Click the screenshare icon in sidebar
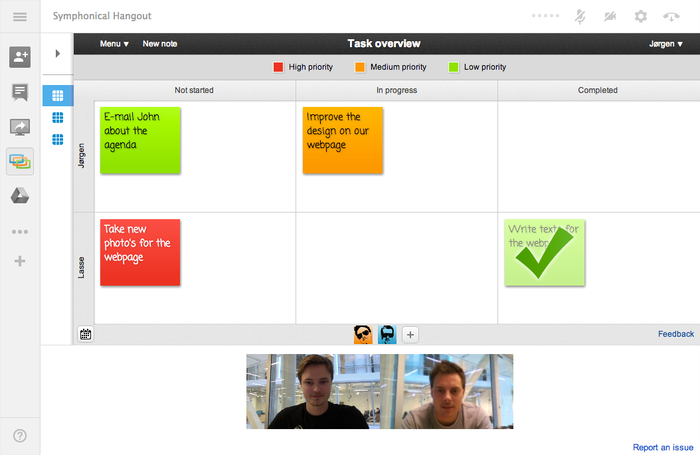The image size is (700, 455). click(x=20, y=127)
